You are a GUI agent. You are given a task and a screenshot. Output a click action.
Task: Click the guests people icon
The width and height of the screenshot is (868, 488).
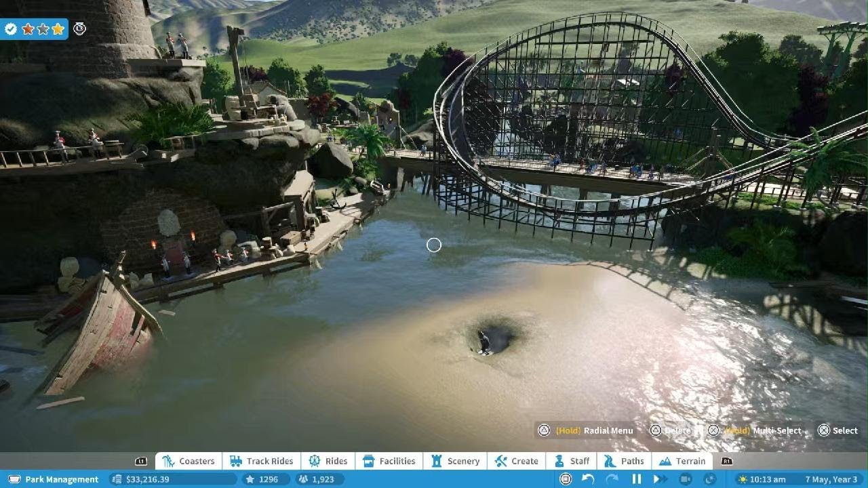click(x=302, y=479)
